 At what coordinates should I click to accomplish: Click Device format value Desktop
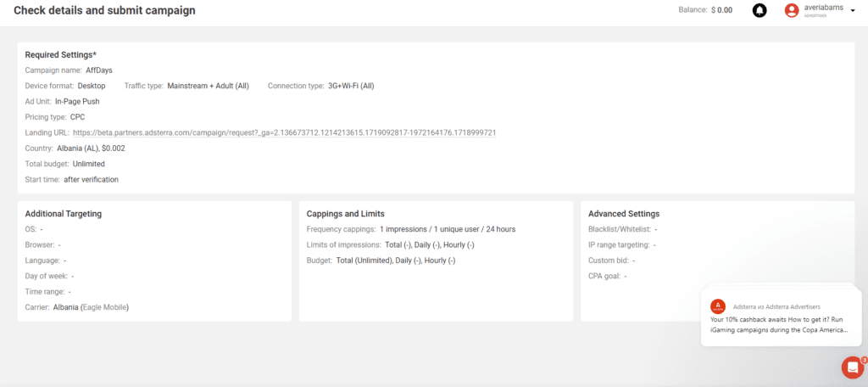pyautogui.click(x=92, y=86)
